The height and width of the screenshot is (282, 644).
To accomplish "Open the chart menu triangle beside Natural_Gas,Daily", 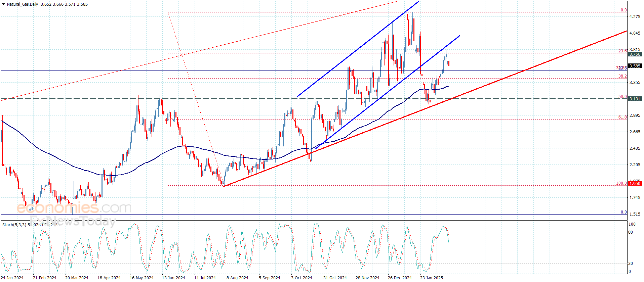I will tap(4, 4).
